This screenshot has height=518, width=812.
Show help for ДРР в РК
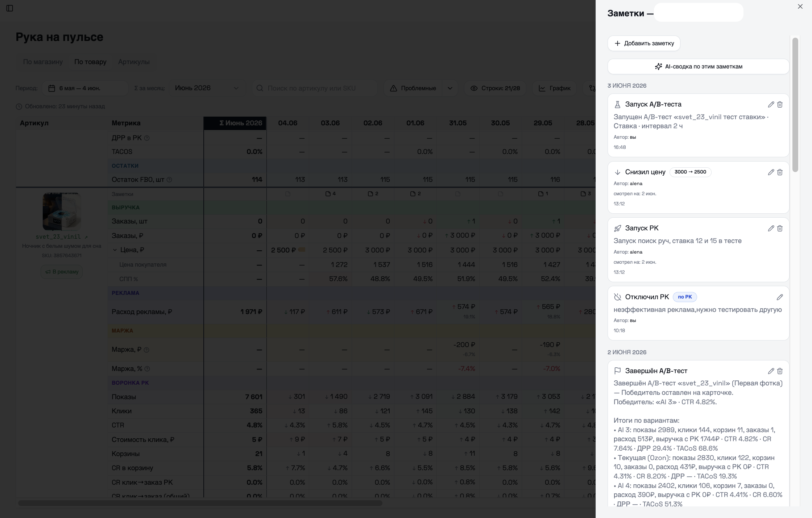point(147,138)
